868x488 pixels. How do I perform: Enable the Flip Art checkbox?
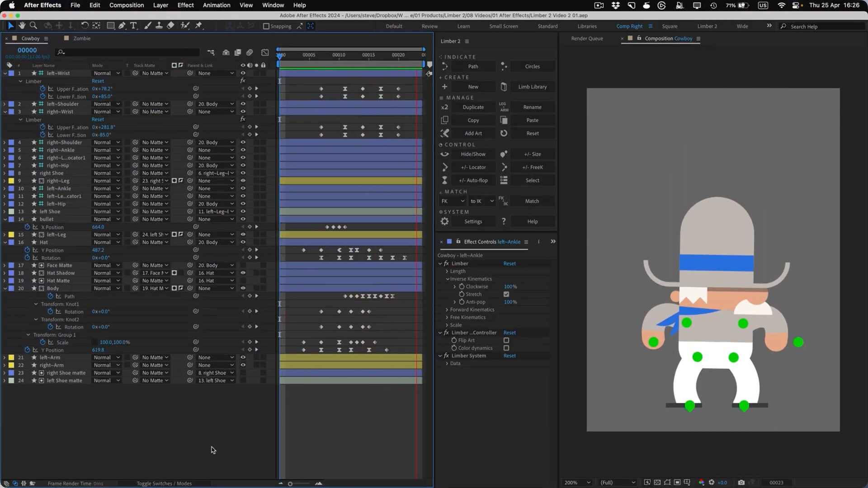(506, 340)
